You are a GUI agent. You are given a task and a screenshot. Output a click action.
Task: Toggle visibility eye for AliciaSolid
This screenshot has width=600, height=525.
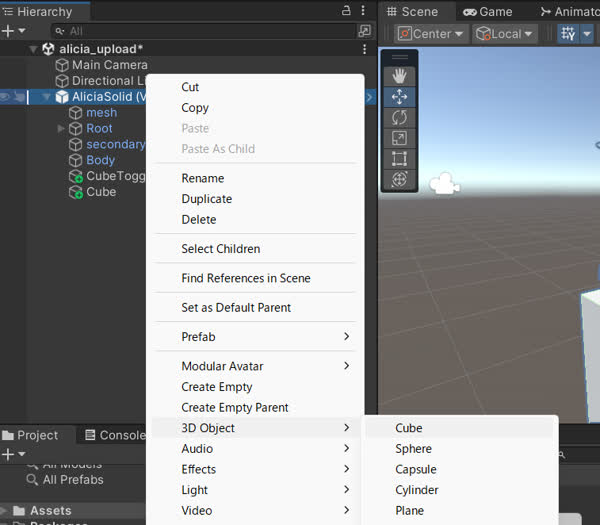[5, 97]
